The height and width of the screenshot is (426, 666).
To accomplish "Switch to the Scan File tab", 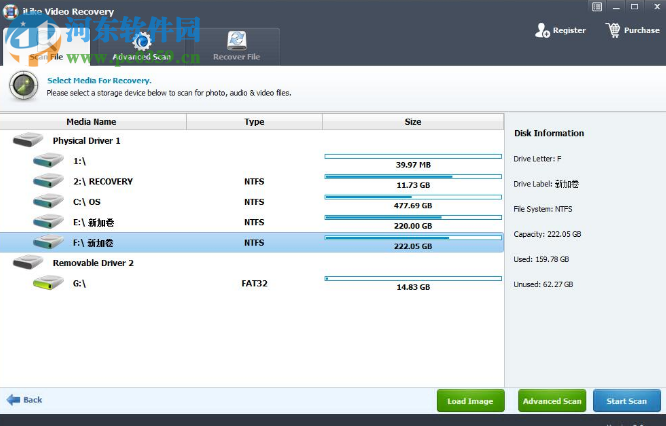I will 45,57.
